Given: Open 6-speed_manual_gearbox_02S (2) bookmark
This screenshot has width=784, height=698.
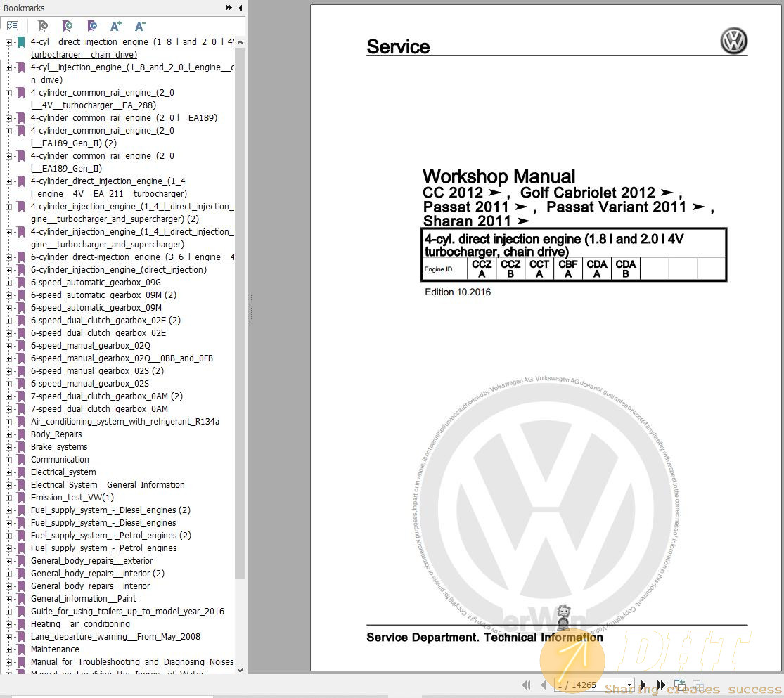Looking at the screenshot, I should tap(97, 371).
